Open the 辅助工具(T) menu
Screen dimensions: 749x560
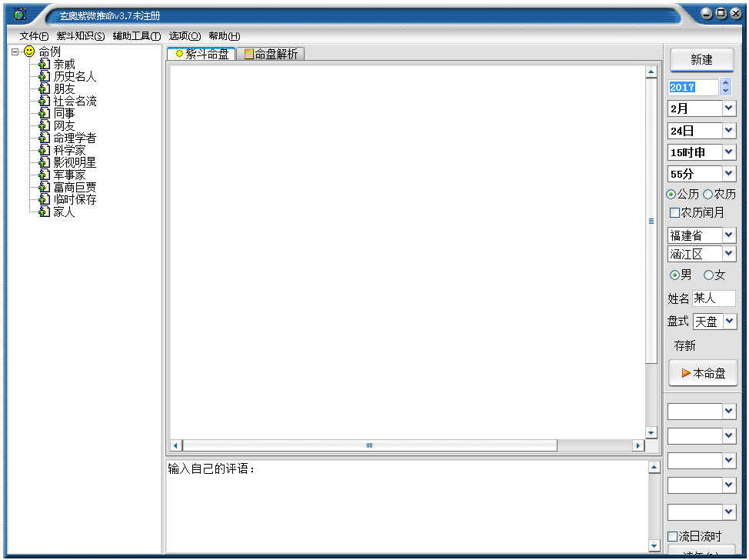[x=137, y=36]
